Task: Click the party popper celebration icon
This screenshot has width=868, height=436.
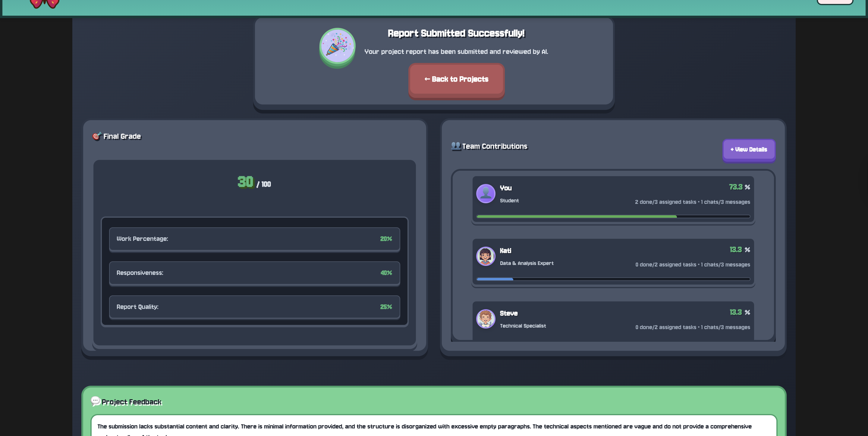Action: click(x=337, y=46)
